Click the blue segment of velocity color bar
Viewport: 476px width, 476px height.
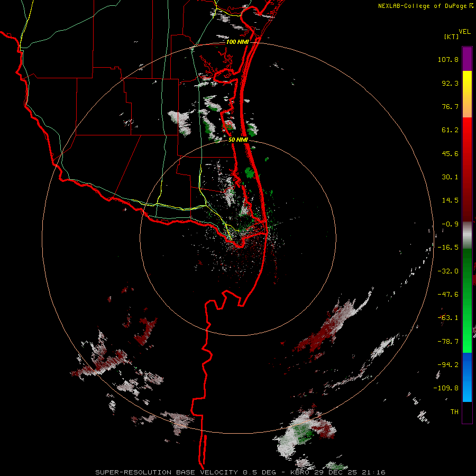(x=467, y=377)
